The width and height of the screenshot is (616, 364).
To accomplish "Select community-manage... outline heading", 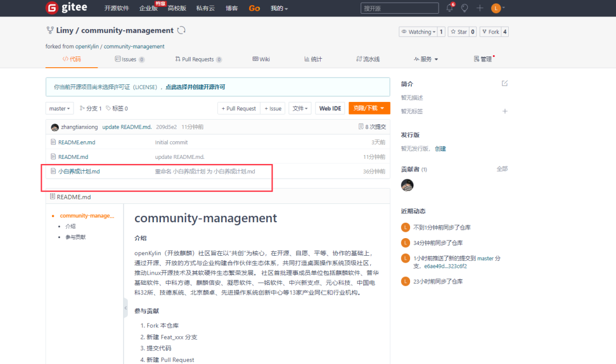I will [87, 215].
